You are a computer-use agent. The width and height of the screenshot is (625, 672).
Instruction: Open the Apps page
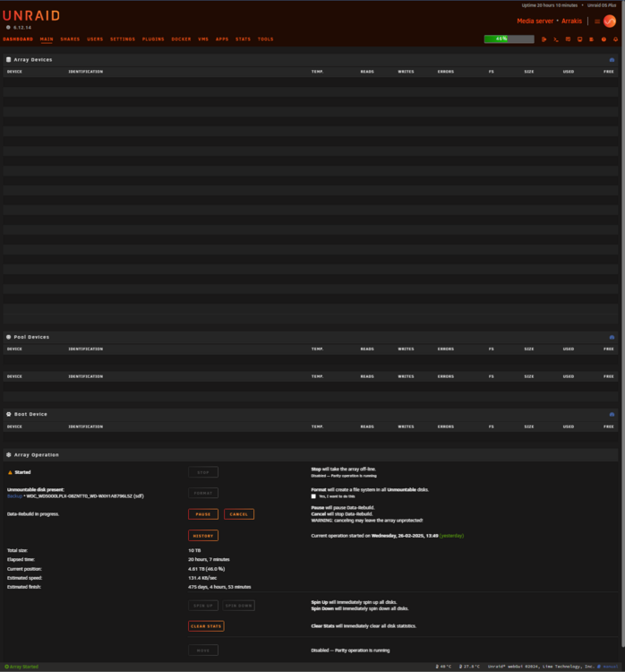[222, 39]
